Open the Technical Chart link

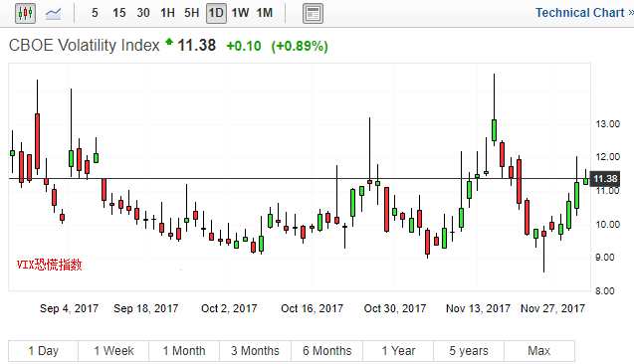[x=584, y=13]
